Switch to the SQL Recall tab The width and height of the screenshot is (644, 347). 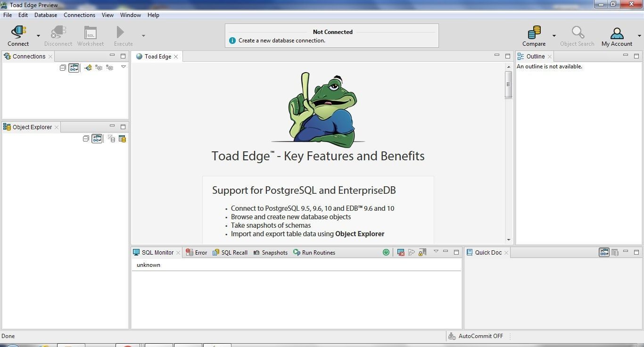[x=230, y=253]
